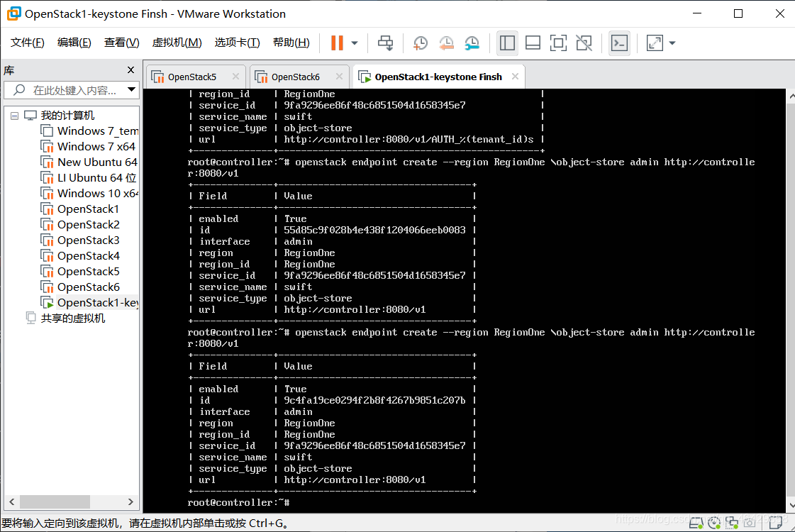Click the terminal prompt root@controller:~# at bottom

(238, 503)
